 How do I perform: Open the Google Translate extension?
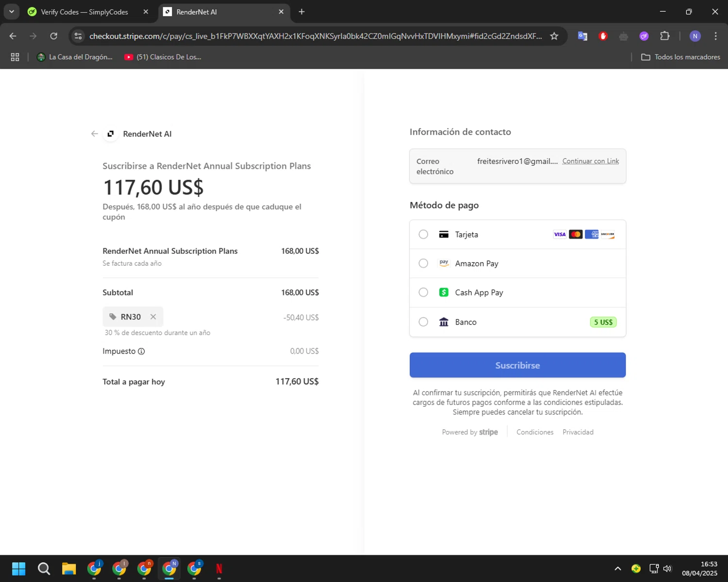pyautogui.click(x=583, y=36)
